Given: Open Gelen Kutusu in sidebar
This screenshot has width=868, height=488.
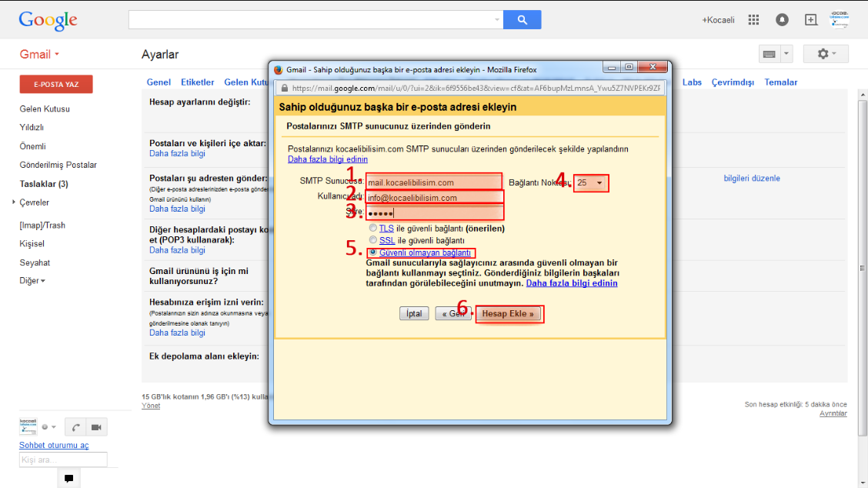Looking at the screenshot, I should (x=45, y=109).
